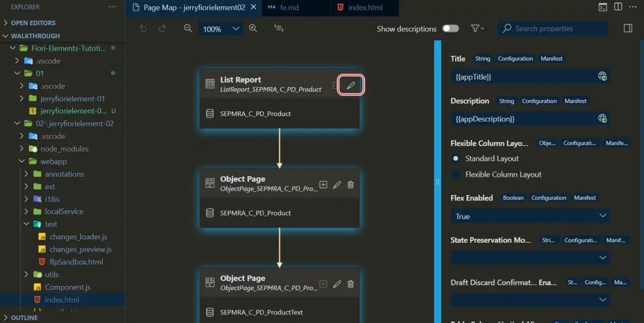The image size is (644, 323).
Task: Edit the first Object Page using pencil
Action: click(x=337, y=184)
